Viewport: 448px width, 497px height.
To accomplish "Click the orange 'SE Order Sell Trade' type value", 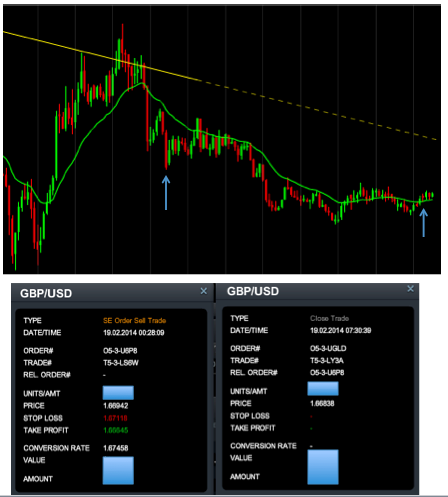I will coord(134,320).
